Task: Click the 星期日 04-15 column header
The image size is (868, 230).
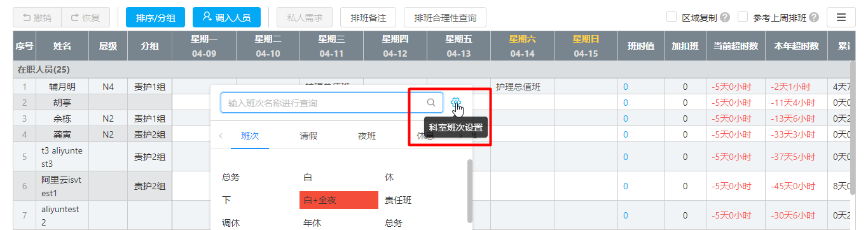Action: point(586,47)
